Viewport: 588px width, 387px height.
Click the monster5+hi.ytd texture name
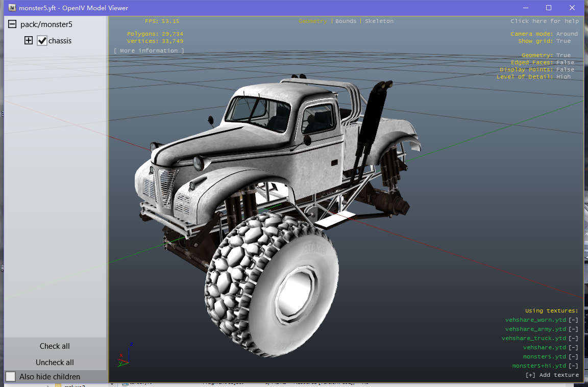pos(539,366)
